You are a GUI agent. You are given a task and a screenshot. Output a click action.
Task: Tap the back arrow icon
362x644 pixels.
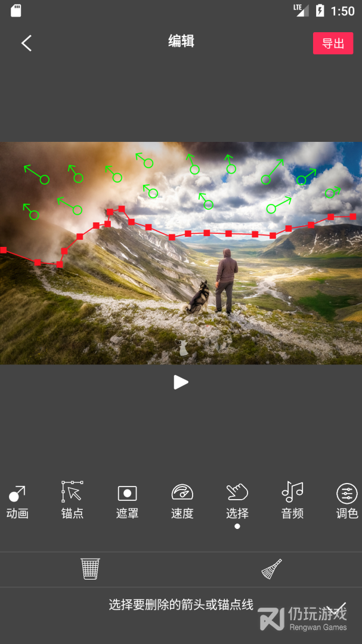coord(26,43)
